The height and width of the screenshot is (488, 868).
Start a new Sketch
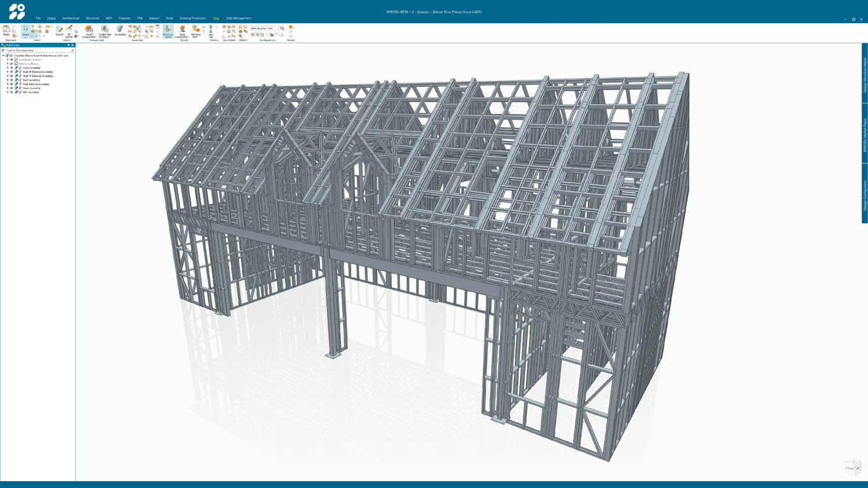pos(60,29)
